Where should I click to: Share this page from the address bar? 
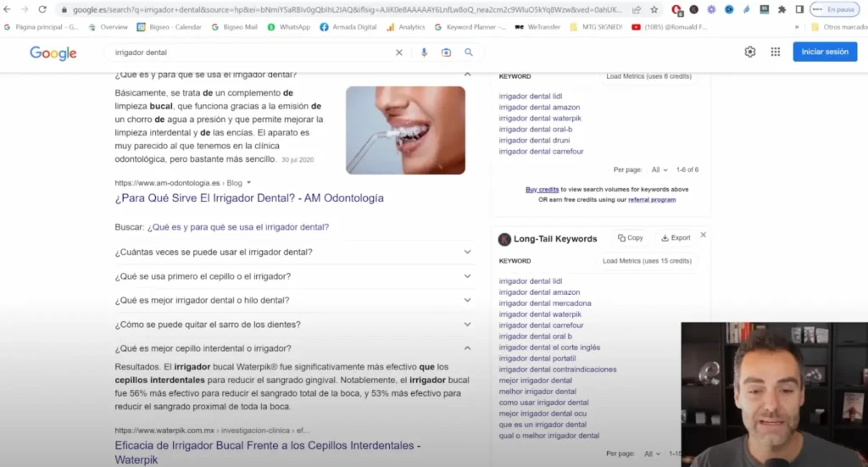click(x=637, y=9)
